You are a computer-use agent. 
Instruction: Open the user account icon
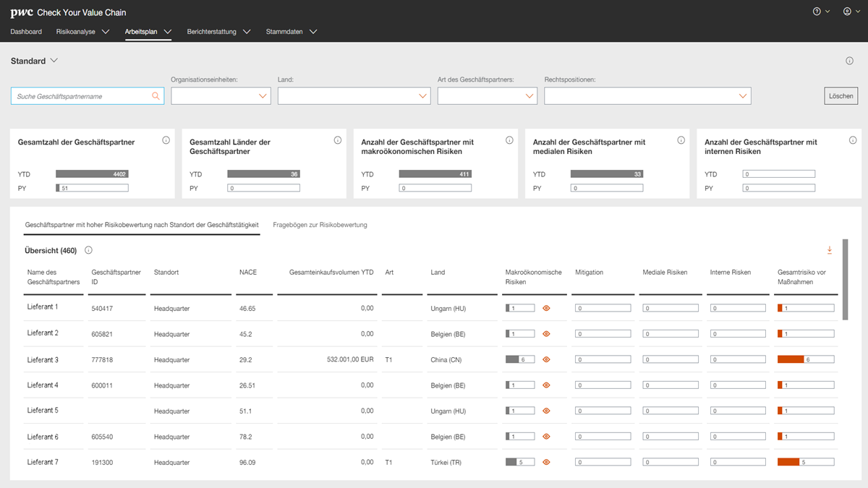pos(847,12)
